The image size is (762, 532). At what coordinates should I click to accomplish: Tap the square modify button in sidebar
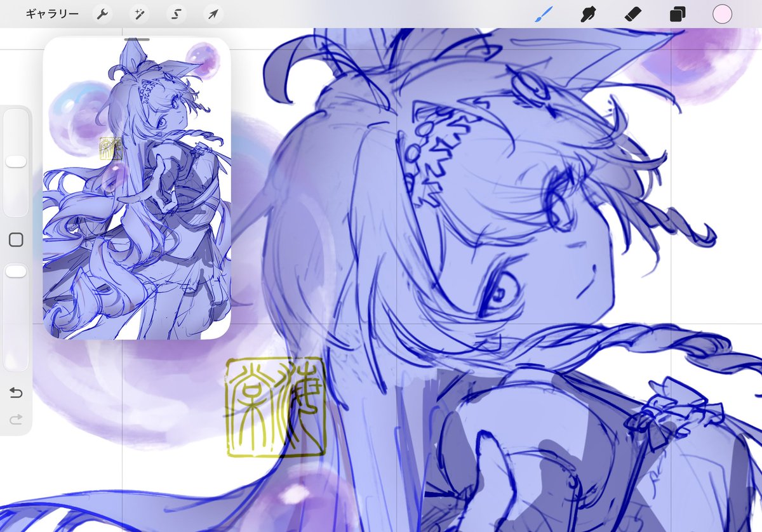point(16,239)
